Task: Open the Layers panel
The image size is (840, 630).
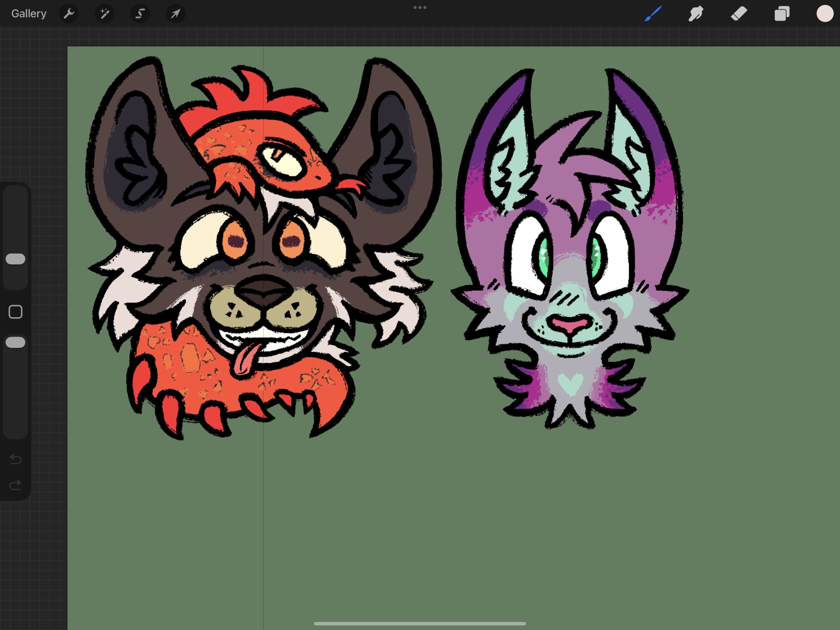Action: point(782,14)
